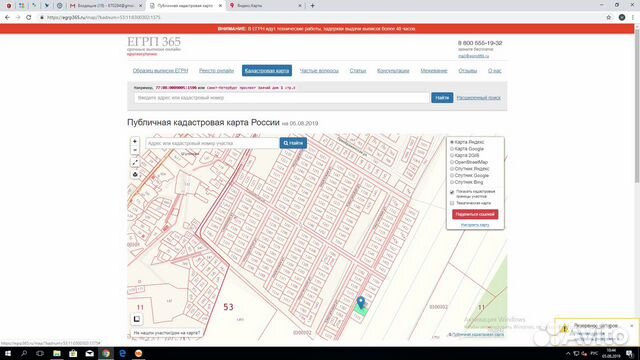640x360 pixels.
Task: Click the top address or cadastral number field
Action: point(282,98)
